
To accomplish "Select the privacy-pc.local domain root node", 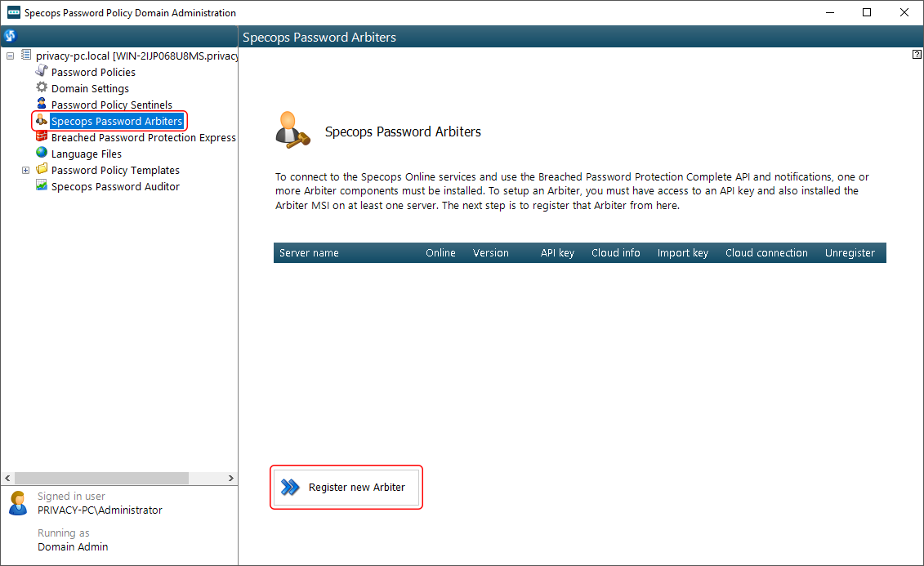I will click(x=136, y=56).
